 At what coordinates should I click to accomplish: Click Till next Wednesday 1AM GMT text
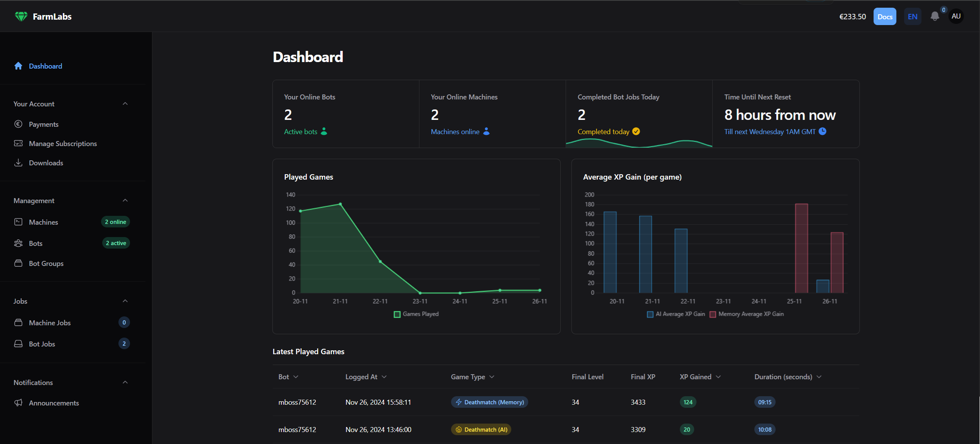[770, 131]
